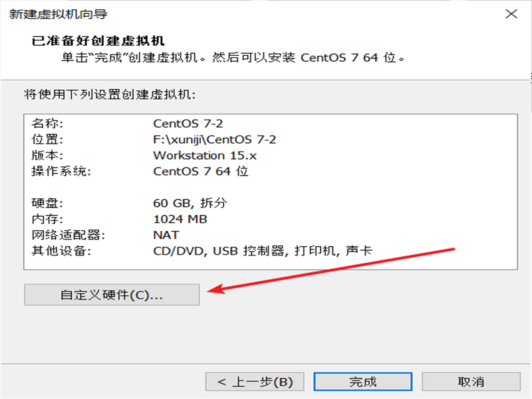Click the 位置 label in the settings list
Screen dimensions: 532x399
47,140
